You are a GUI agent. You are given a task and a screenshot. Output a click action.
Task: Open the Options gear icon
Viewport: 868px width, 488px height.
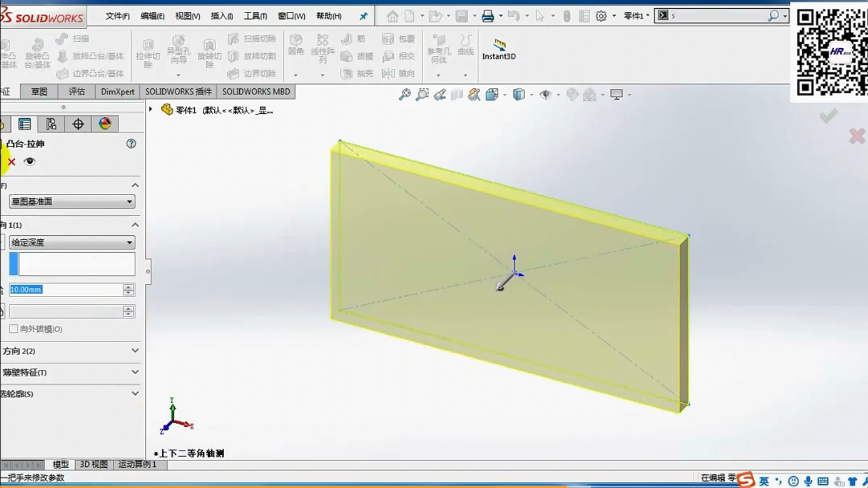(601, 16)
